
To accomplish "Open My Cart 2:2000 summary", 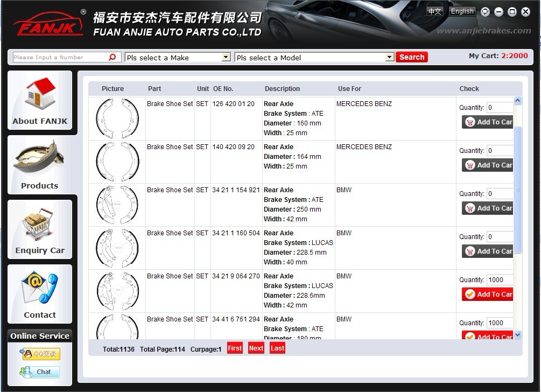I will click(498, 56).
